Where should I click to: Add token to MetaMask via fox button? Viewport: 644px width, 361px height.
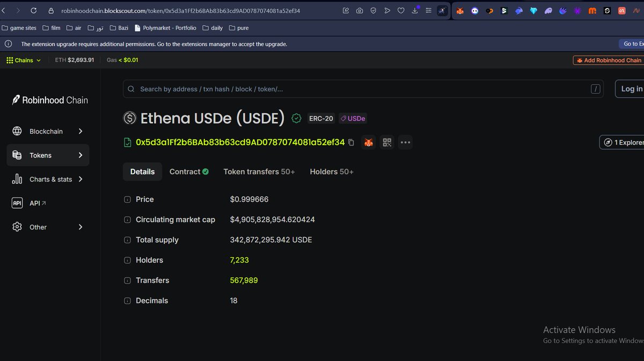coord(368,142)
